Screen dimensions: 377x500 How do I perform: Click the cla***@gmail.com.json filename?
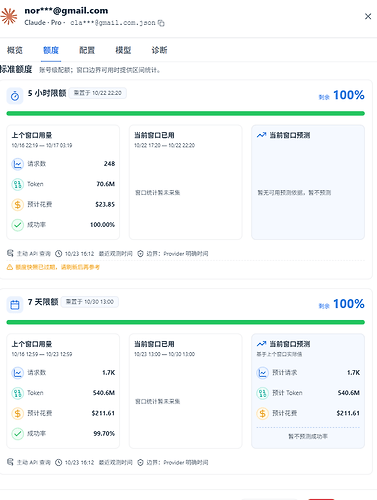[113, 23]
